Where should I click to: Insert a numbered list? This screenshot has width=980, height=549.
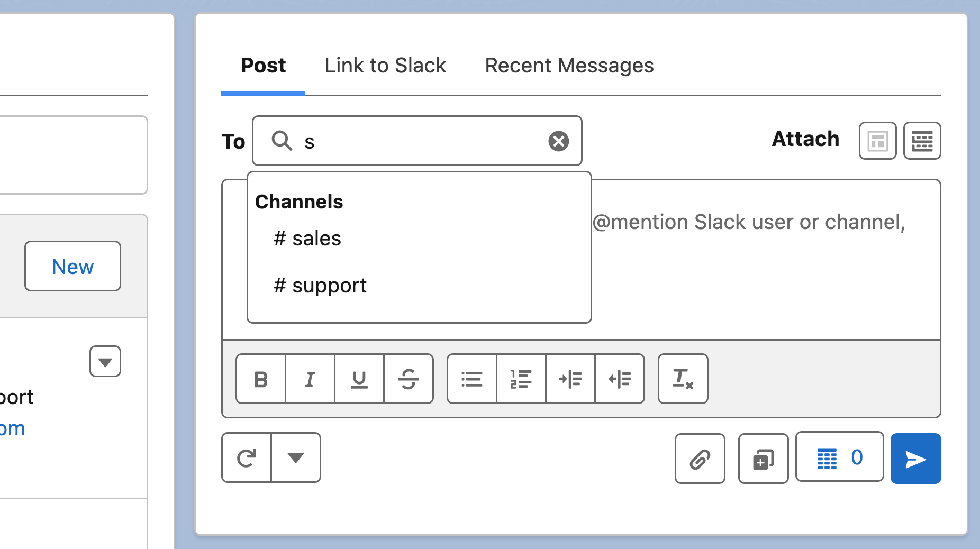pos(521,379)
